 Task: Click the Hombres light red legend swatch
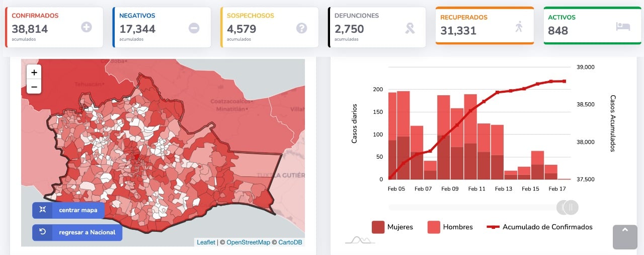click(434, 227)
